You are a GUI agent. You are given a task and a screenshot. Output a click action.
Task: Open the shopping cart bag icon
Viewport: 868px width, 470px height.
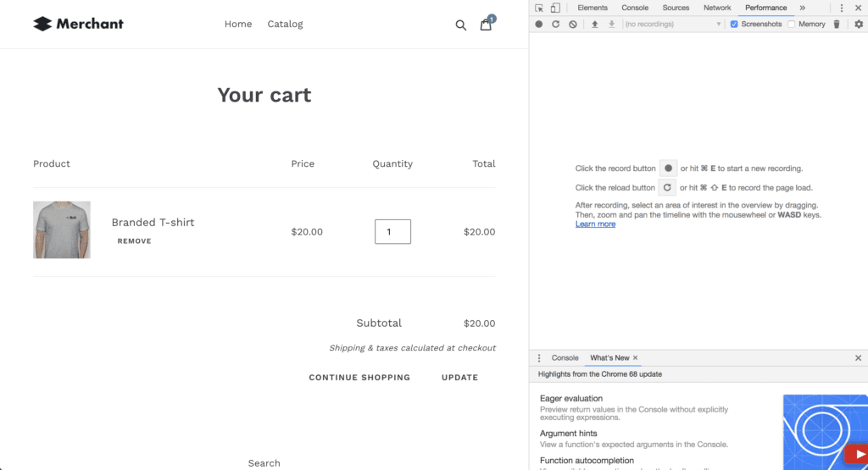pos(486,25)
